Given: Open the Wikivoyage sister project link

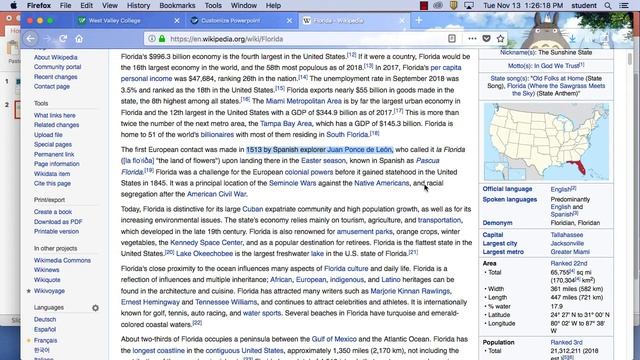Looking at the screenshot, I should [x=49, y=291].
